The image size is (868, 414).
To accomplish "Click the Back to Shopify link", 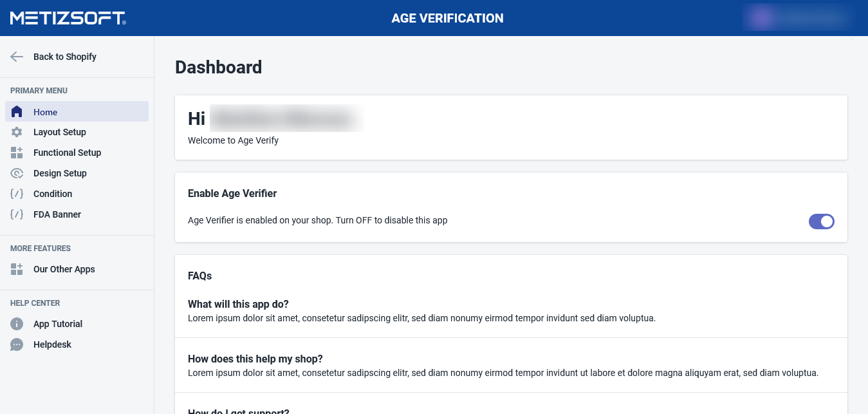I will pos(65,57).
